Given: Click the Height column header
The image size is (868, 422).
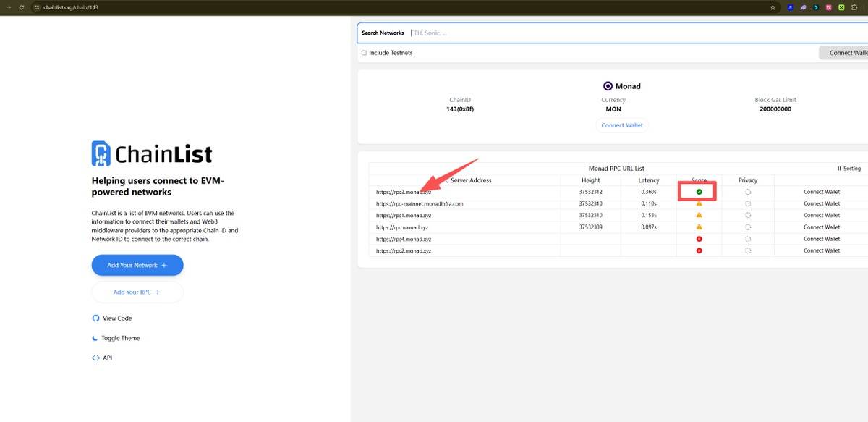Looking at the screenshot, I should [591, 180].
